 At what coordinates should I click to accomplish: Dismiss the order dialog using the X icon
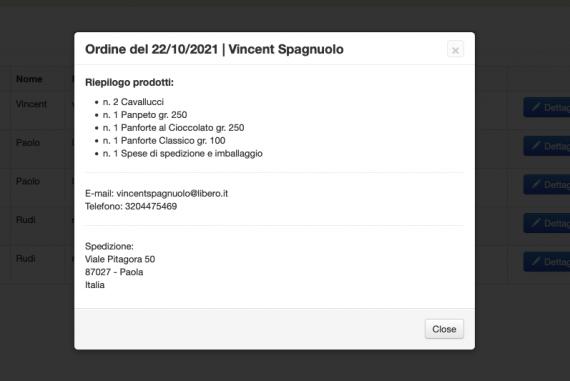point(455,50)
